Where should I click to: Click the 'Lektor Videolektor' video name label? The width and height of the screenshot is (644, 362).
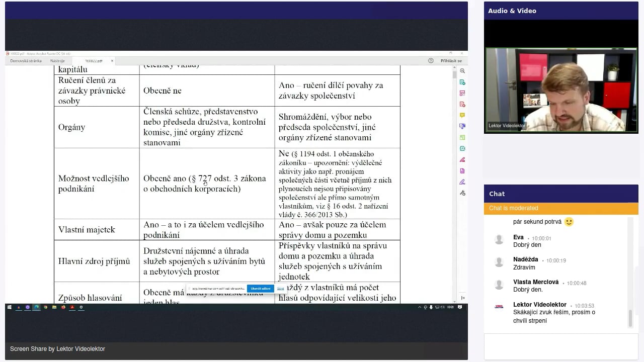coord(507,126)
